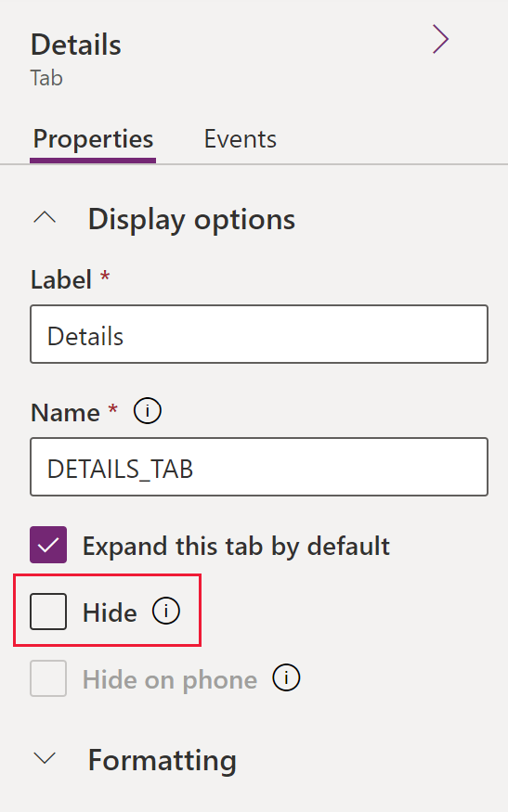The image size is (508, 812).
Task: Click the Expand this tab by default label
Action: 236,547
